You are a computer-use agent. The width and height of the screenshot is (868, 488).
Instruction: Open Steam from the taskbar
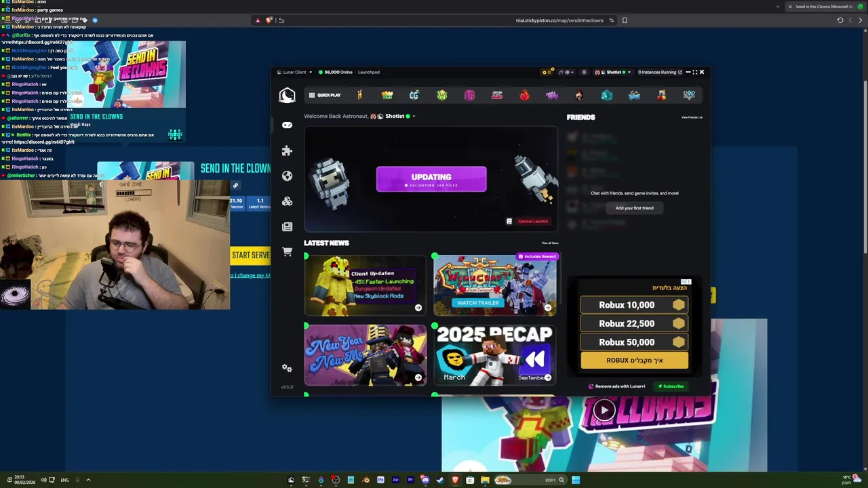pyautogui.click(x=440, y=480)
